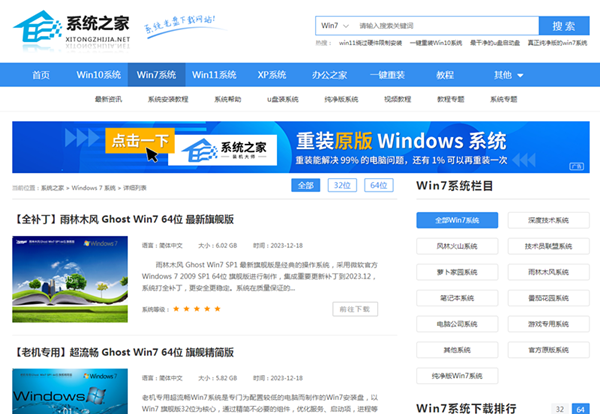Switch download ranking to 64
This screenshot has width=600, height=414.
[x=580, y=409]
